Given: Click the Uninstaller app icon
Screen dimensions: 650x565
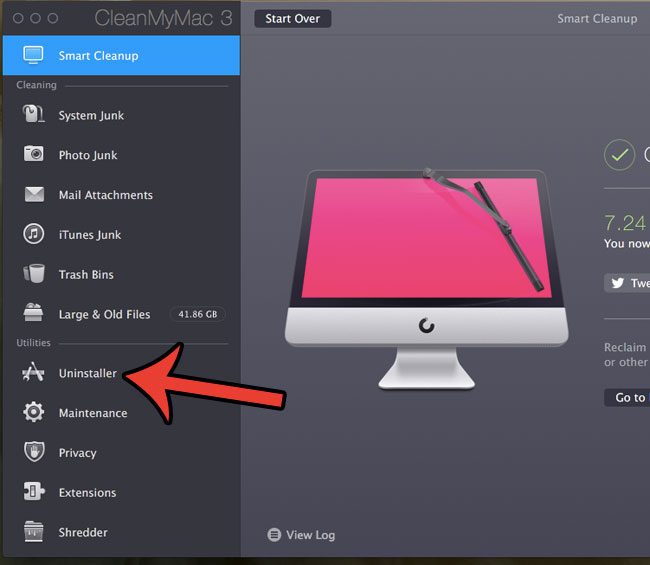Looking at the screenshot, I should point(33,372).
